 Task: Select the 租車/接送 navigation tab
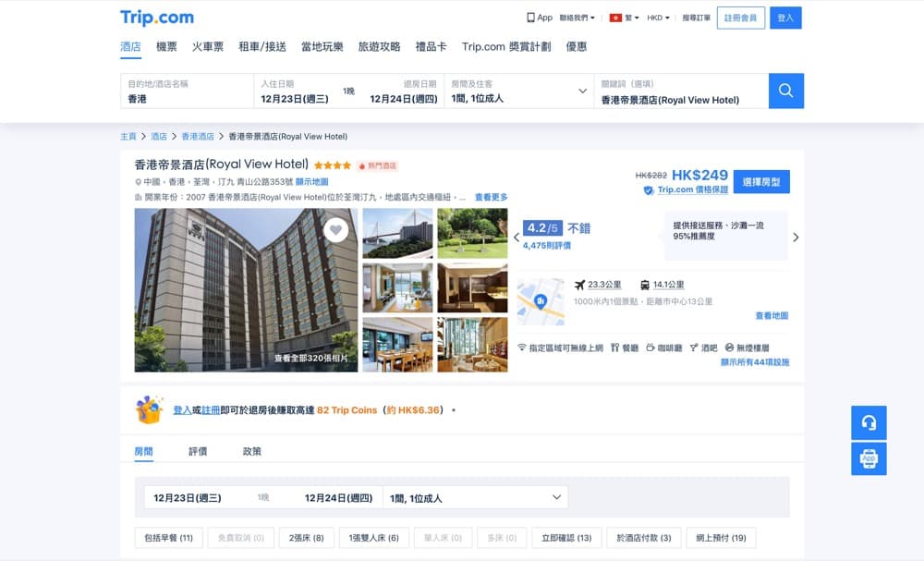coord(262,46)
